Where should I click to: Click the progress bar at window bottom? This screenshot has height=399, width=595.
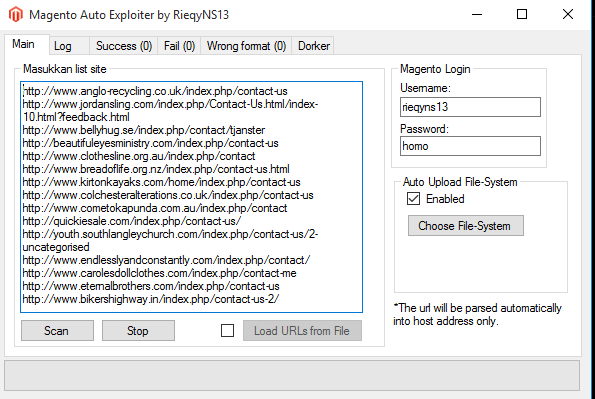pos(292,375)
